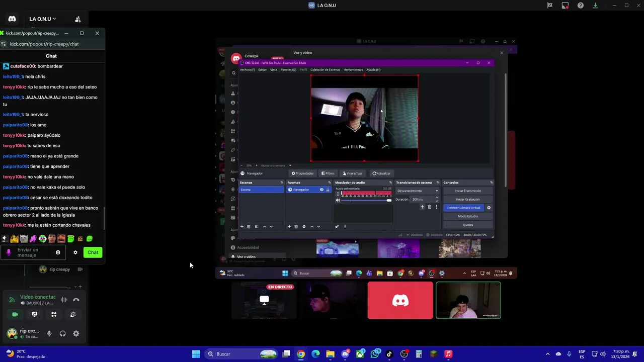644x362 pixels.
Task: Click leito199_1 in the 'ta nervioso' message
Action: pyautogui.click(x=13, y=114)
